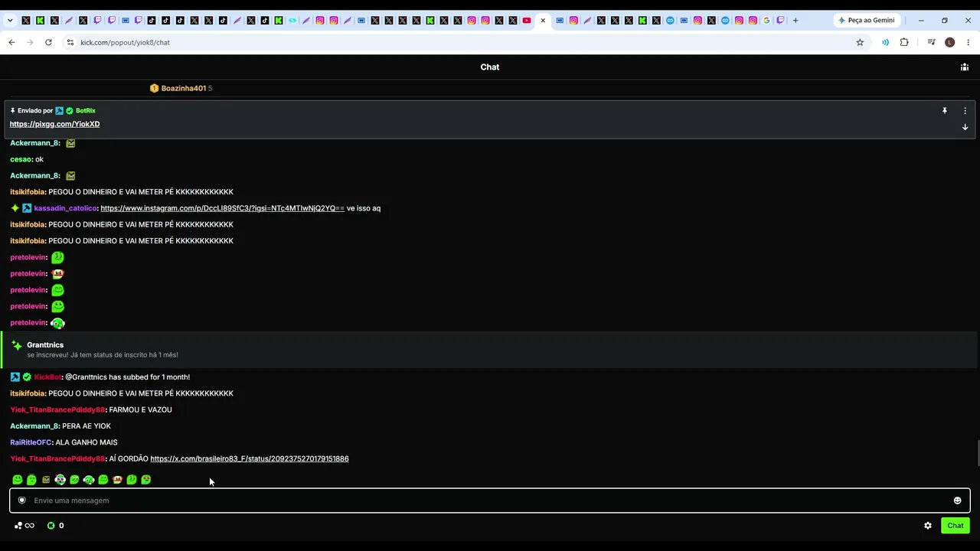
Task: Open the media controls toolbar icon
Action: tap(931, 42)
